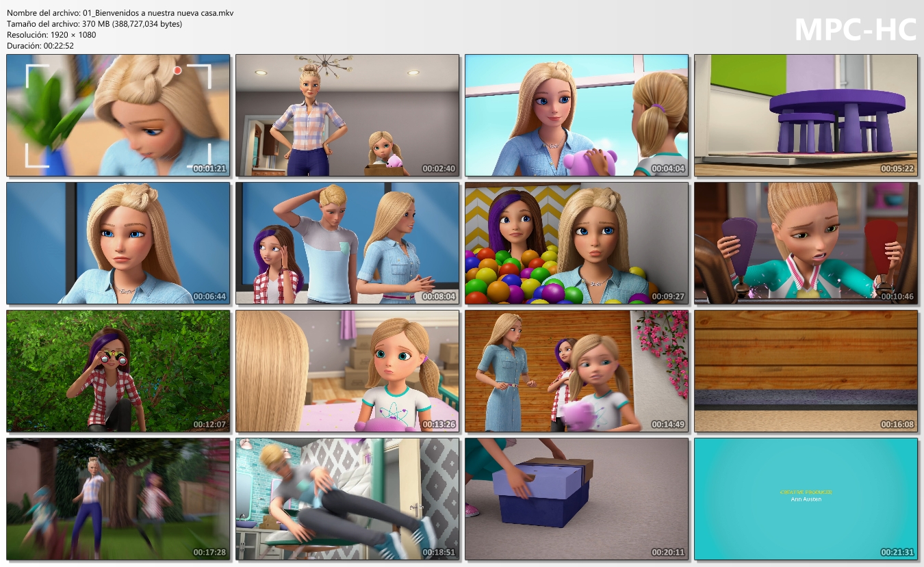Choose the thumbnail marked 00:06:44
The height and width of the screenshot is (567, 924).
tap(118, 243)
